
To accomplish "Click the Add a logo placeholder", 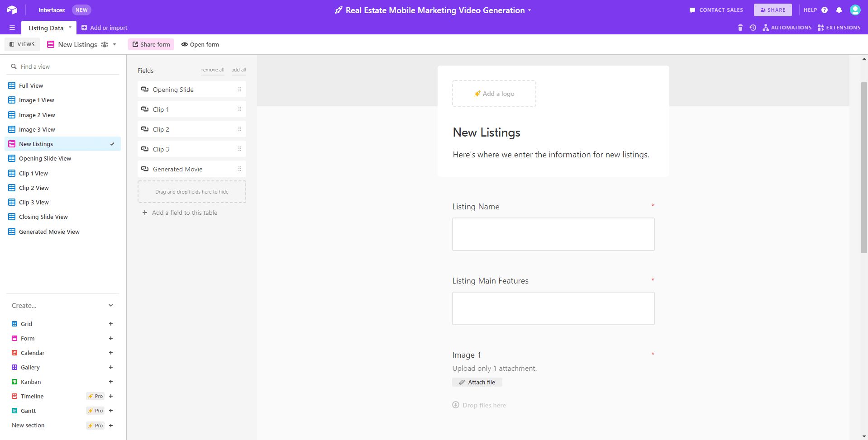I will (494, 94).
